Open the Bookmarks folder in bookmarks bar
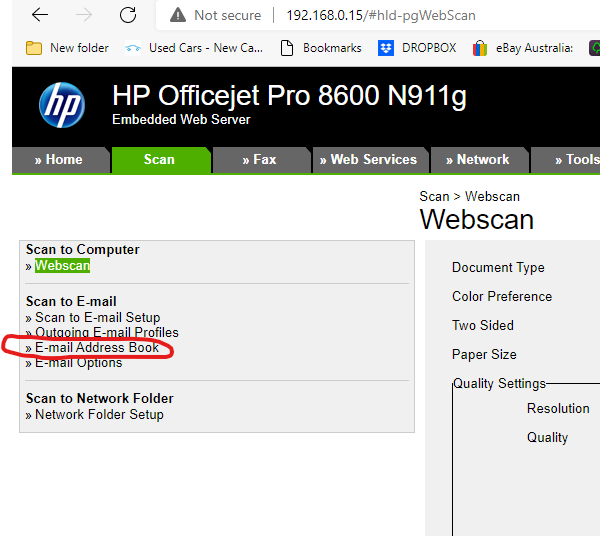This screenshot has height=536, width=600. [322, 47]
